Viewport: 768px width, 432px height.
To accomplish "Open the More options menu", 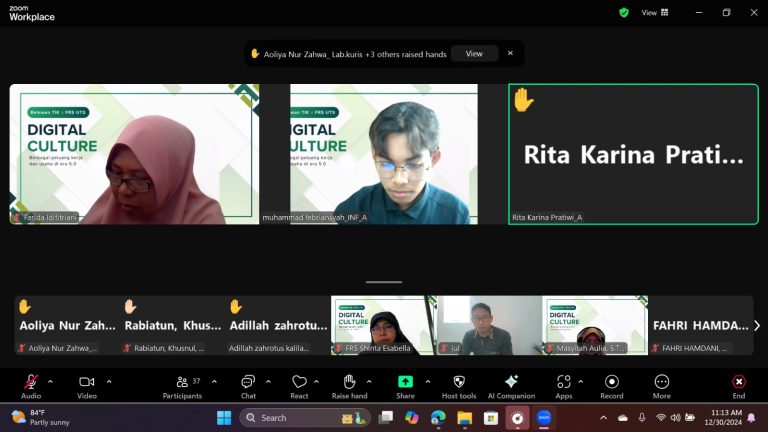I will (x=662, y=386).
